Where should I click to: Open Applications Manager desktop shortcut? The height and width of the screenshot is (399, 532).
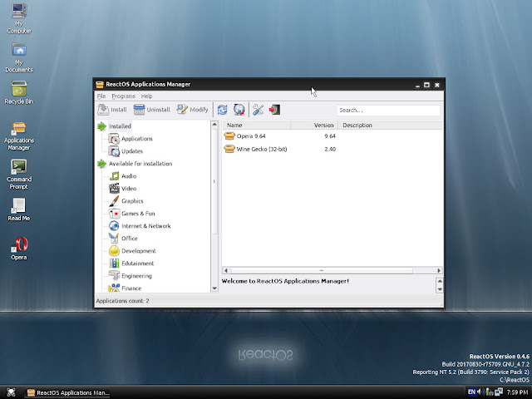[x=19, y=136]
